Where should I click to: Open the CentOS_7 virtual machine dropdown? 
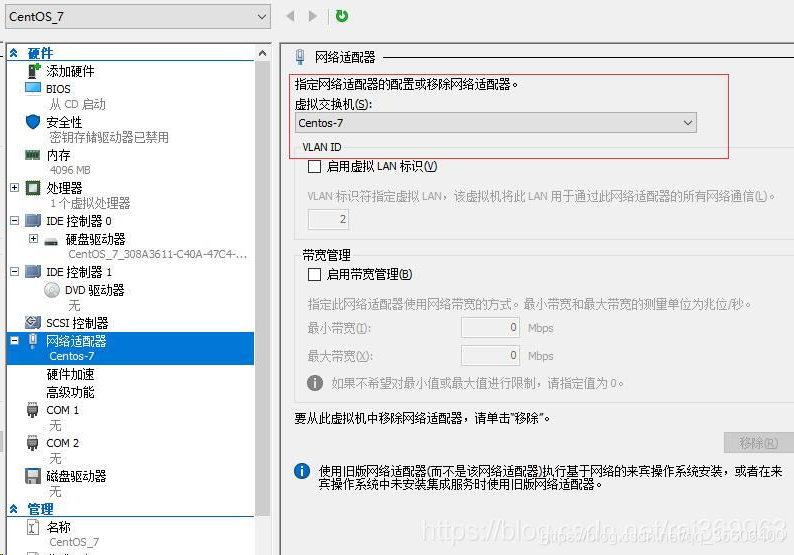pyautogui.click(x=138, y=17)
